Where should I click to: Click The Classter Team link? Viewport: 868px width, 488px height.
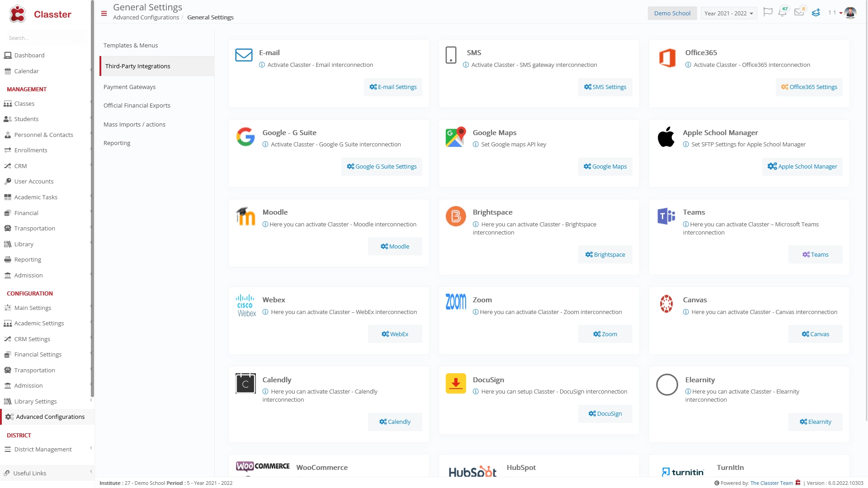pyautogui.click(x=771, y=483)
